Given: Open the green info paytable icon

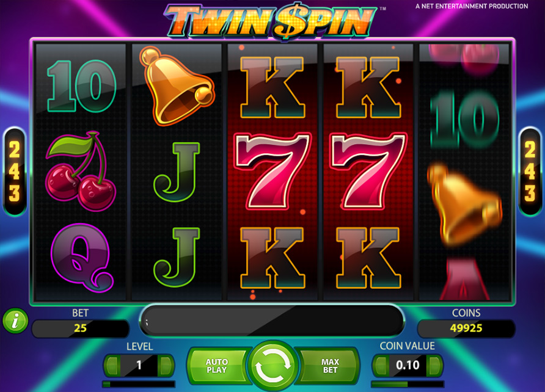Looking at the screenshot, I should point(15,321).
